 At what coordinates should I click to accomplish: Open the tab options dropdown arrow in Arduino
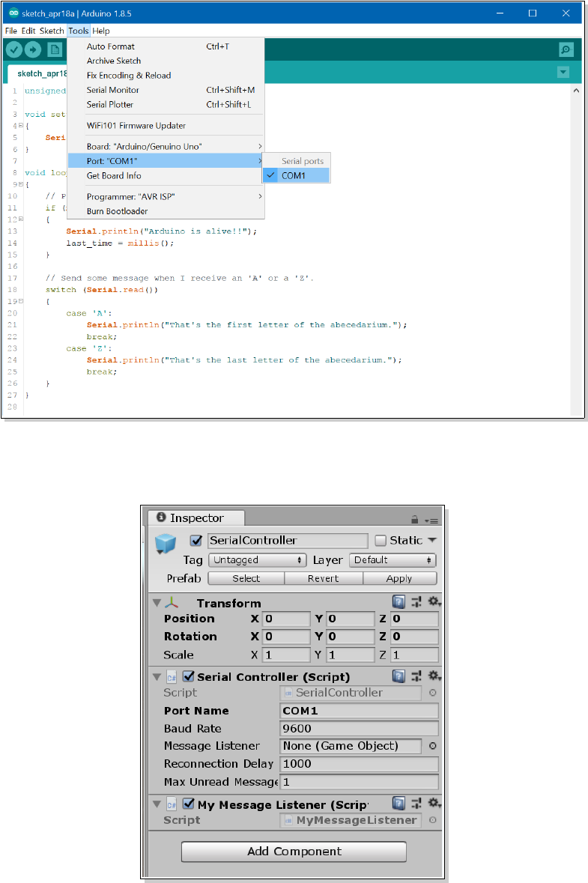(563, 72)
